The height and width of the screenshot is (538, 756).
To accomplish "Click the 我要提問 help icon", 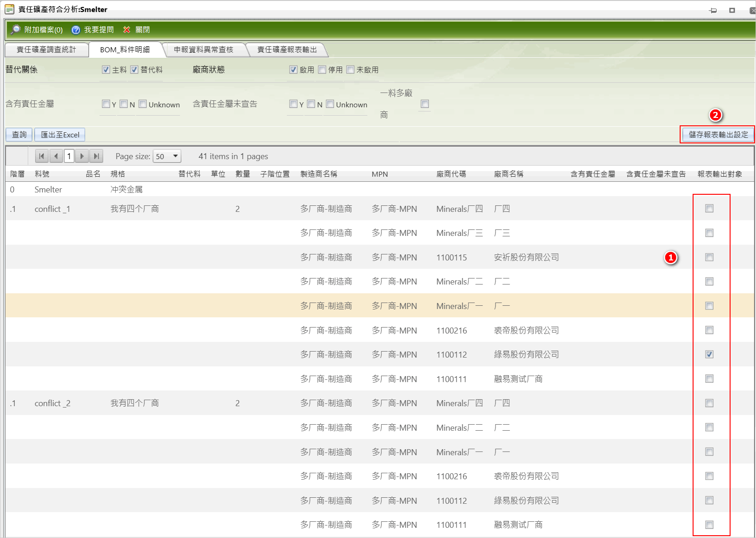I will [x=76, y=30].
